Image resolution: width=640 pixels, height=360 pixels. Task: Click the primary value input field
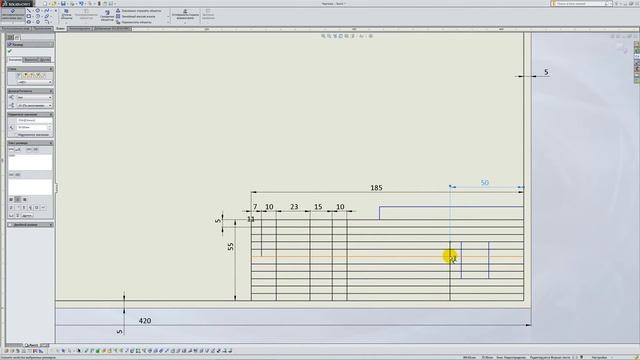click(x=32, y=127)
